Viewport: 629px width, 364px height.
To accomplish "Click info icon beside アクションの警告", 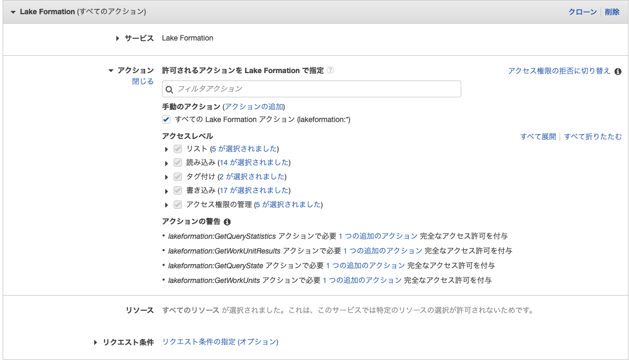I will (227, 222).
